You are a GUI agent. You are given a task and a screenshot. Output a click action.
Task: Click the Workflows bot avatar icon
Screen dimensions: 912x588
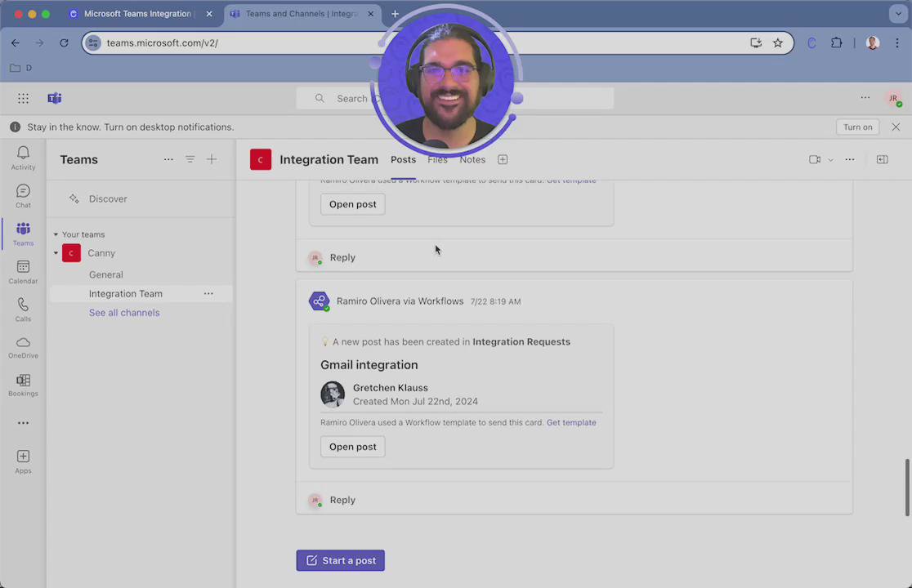pyautogui.click(x=319, y=301)
